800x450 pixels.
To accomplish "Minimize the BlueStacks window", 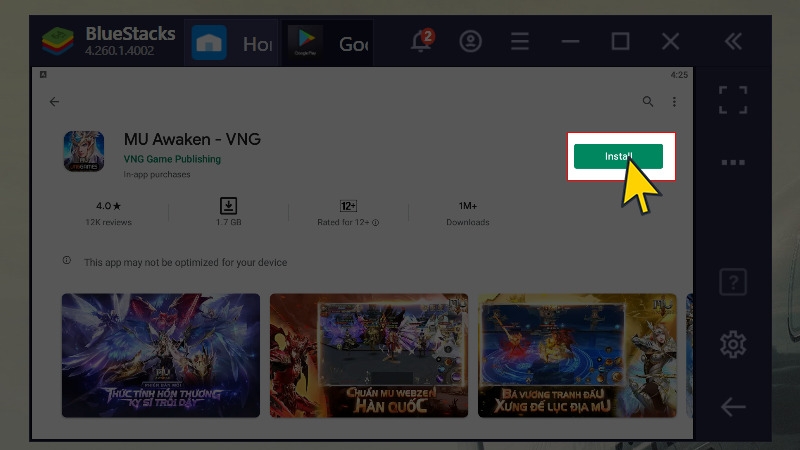I will click(570, 41).
